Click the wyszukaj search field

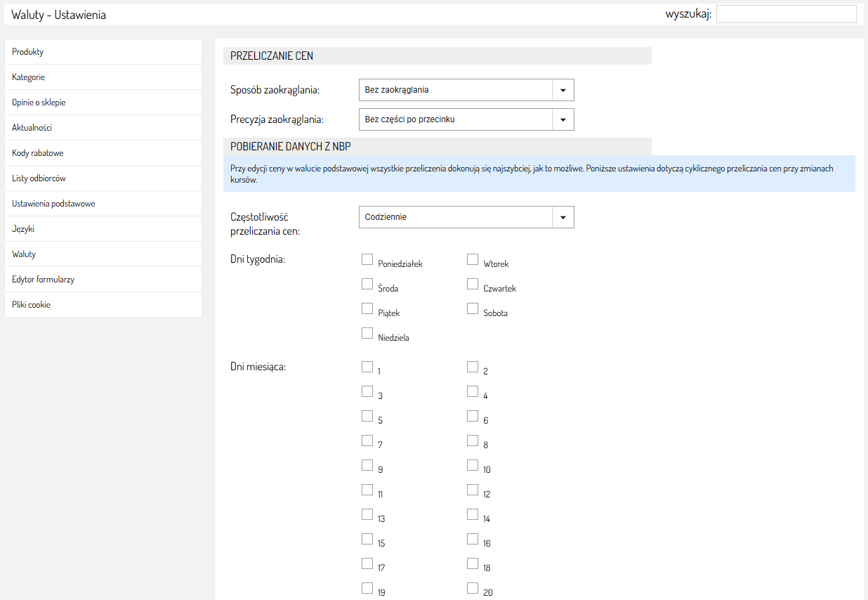(786, 14)
